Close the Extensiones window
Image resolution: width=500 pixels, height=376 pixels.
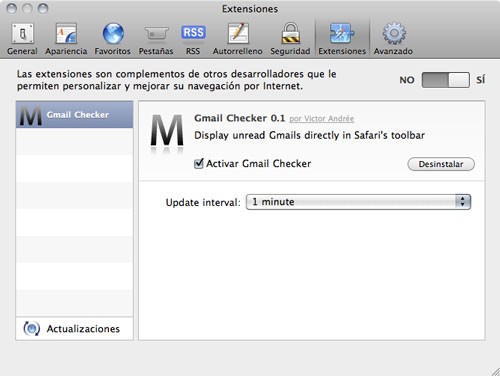[x=12, y=9]
